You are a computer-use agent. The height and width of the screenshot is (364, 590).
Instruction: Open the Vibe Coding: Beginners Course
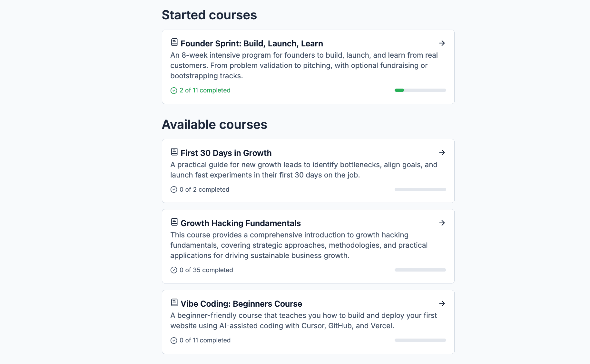pos(241,304)
